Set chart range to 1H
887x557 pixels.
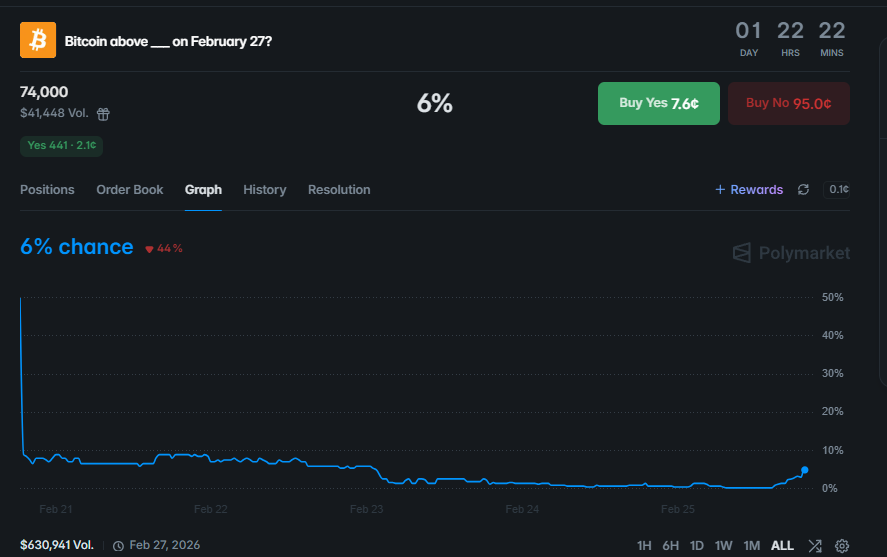pyautogui.click(x=644, y=546)
